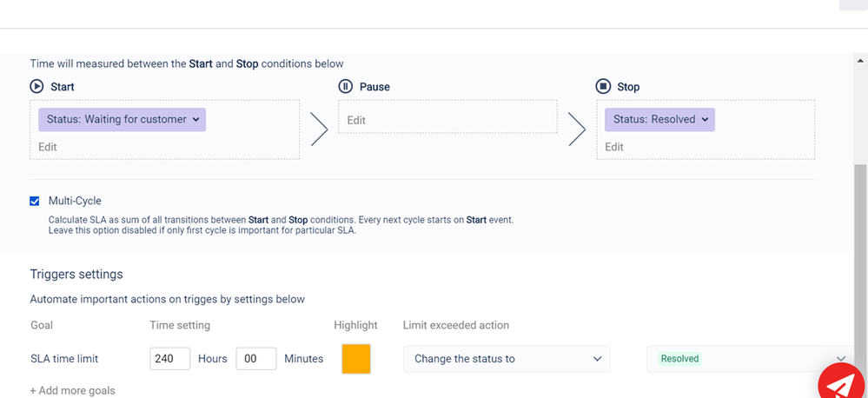
Task: Open the orange Highlight color swatch
Action: (356, 359)
